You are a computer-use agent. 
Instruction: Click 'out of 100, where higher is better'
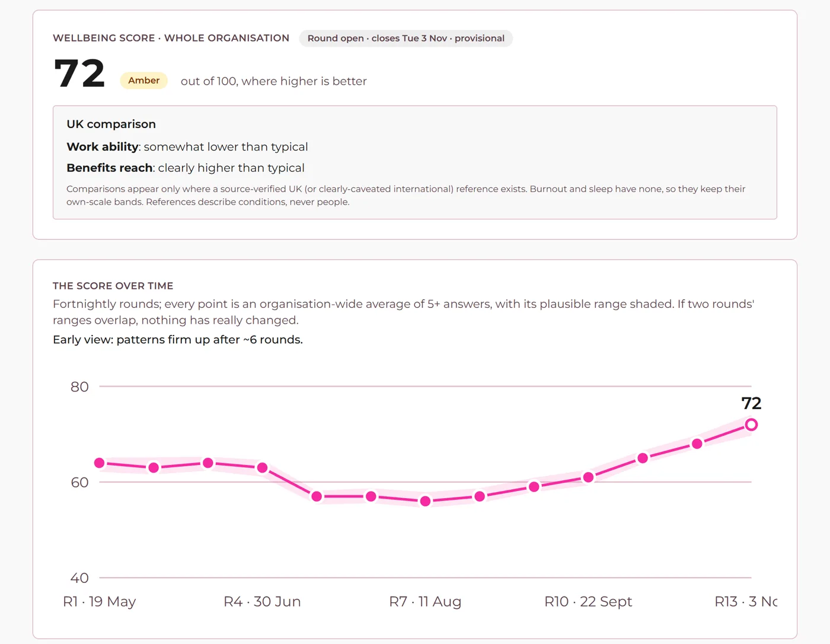(274, 81)
